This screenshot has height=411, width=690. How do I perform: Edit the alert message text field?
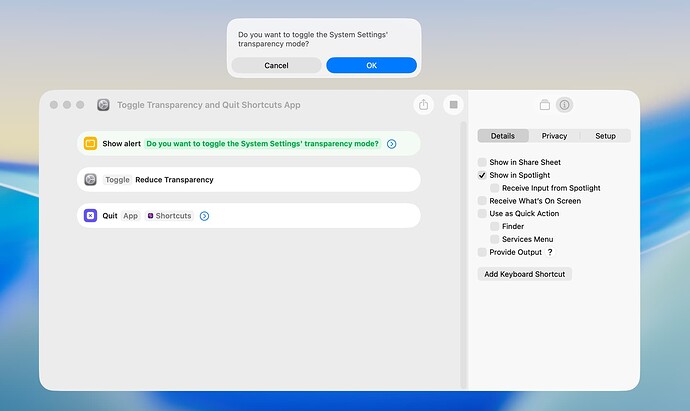pos(262,143)
